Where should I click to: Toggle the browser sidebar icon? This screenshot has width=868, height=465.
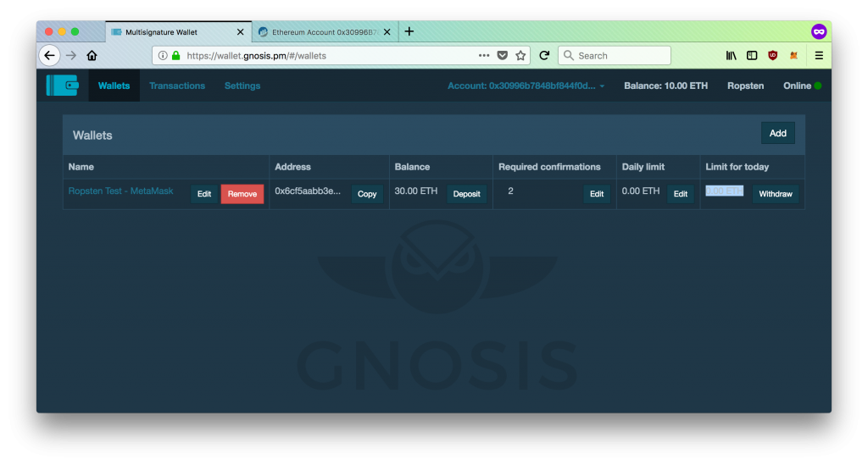tap(752, 55)
